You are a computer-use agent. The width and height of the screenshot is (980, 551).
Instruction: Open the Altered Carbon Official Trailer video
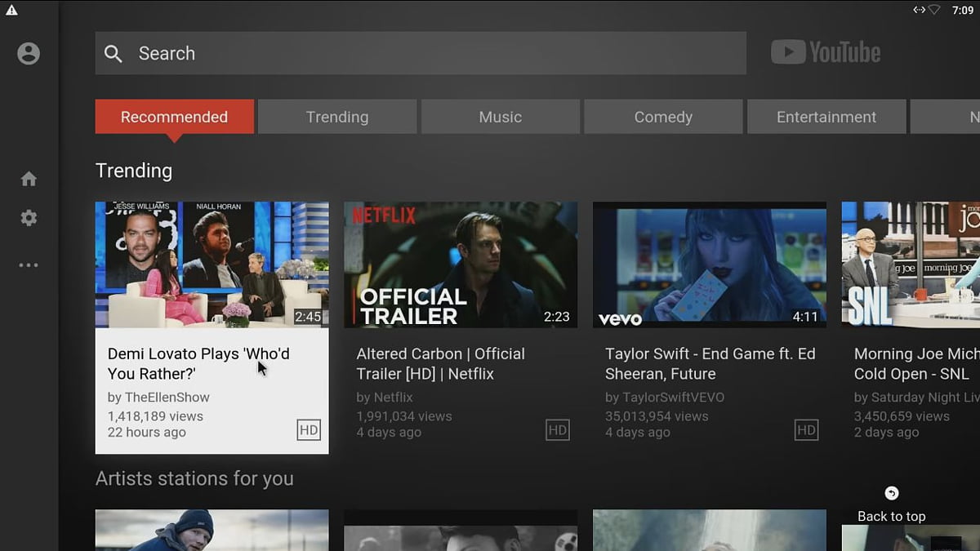tap(460, 264)
